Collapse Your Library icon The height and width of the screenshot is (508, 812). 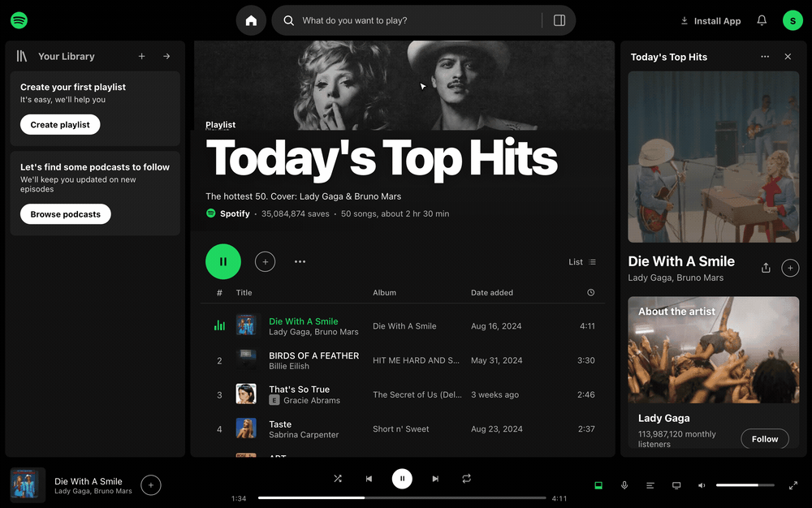pyautogui.click(x=22, y=56)
